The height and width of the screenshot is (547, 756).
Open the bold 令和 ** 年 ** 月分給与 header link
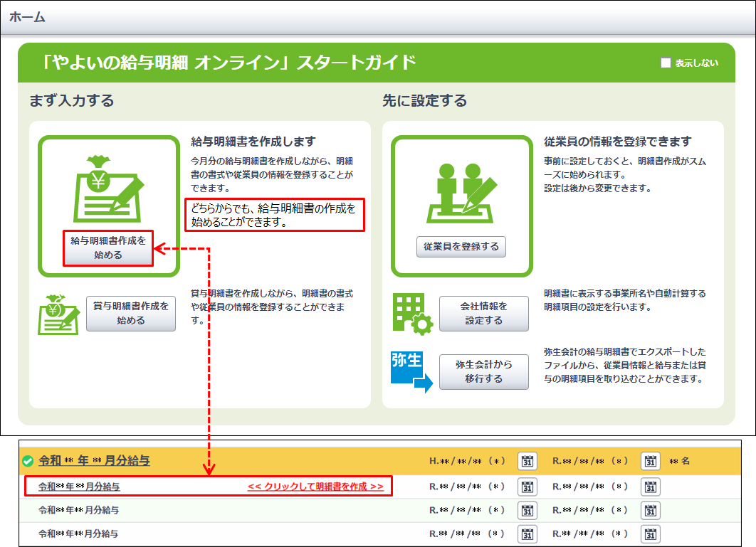click(94, 461)
